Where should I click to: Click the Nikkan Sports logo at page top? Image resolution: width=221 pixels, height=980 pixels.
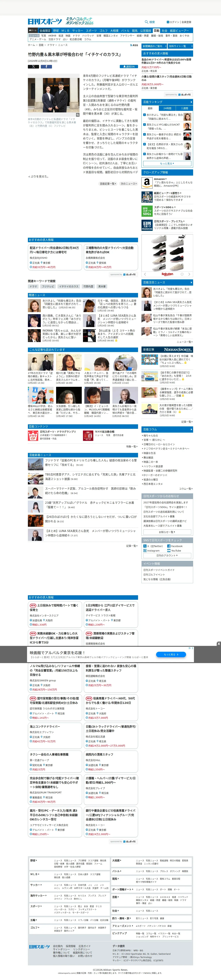(45, 21)
